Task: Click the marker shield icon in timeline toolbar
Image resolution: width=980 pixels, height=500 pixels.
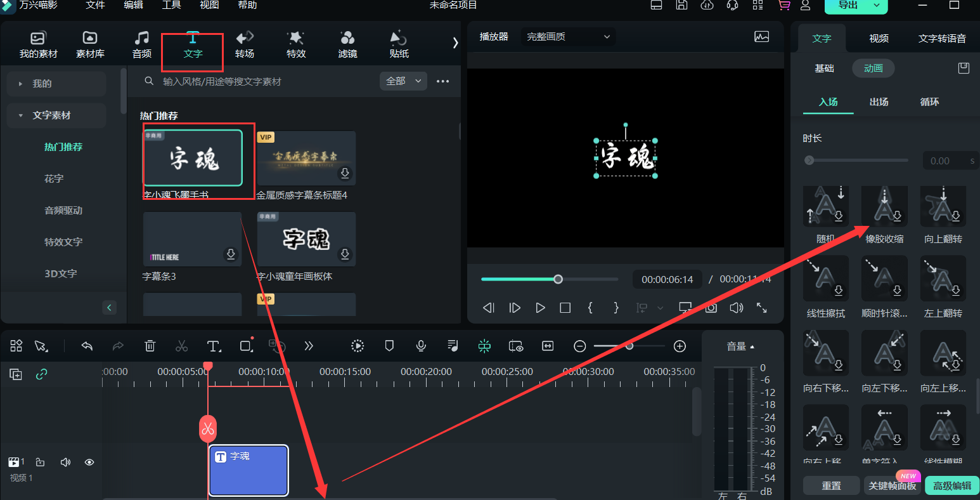Action: (389, 346)
